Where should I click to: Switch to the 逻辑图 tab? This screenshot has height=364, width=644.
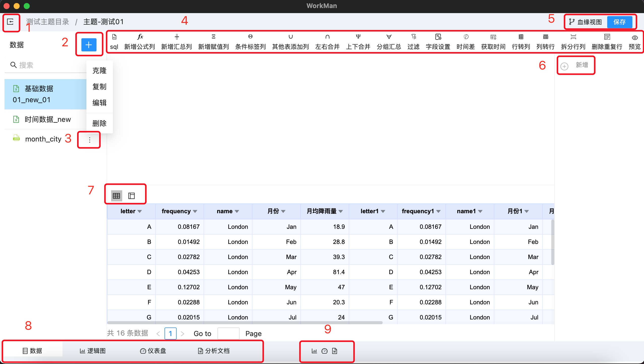92,351
